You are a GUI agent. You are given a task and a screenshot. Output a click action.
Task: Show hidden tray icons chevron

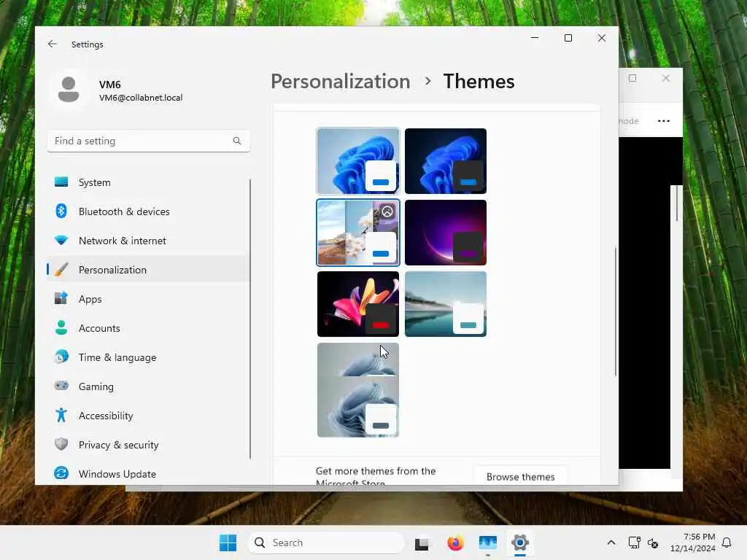pos(611,542)
